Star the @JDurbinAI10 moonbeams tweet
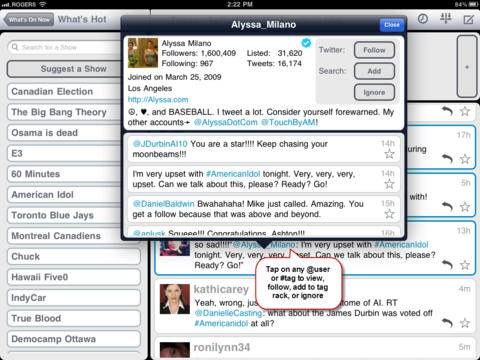Viewport: 480px width, 360px height. coord(389,154)
